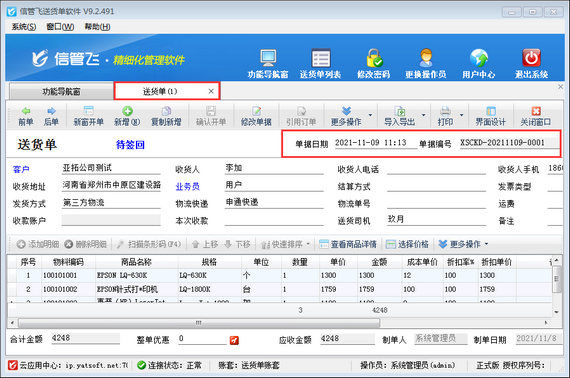Click the 复制新增 toolbar icon
This screenshot has width=570, height=378.
point(166,111)
